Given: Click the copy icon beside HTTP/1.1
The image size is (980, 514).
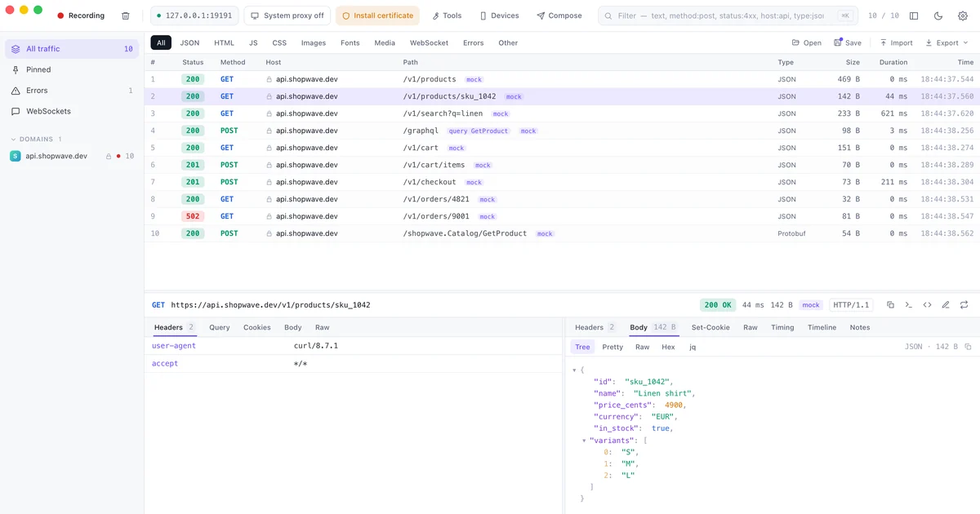Looking at the screenshot, I should click(x=890, y=305).
